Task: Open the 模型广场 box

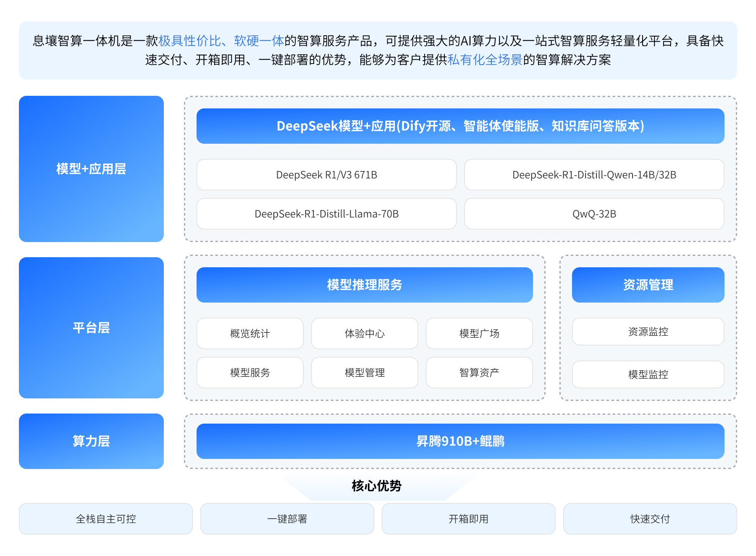Action: [x=479, y=334]
